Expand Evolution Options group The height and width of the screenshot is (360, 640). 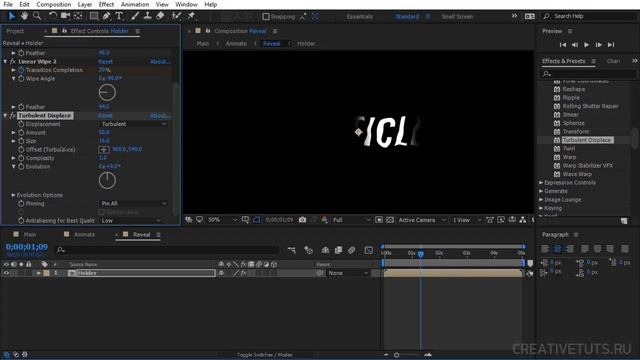click(x=13, y=195)
